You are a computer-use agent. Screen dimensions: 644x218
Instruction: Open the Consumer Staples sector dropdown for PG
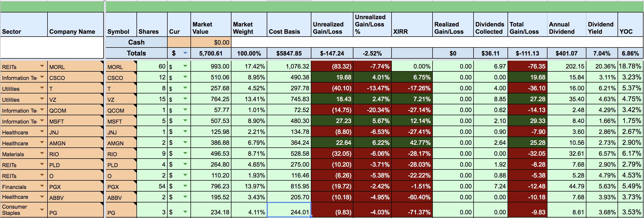42,210
